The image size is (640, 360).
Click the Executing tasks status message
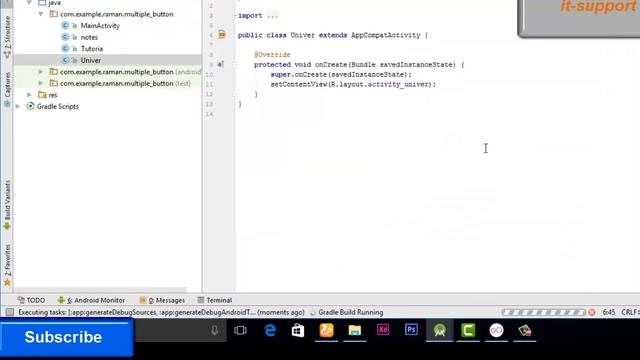(x=161, y=312)
